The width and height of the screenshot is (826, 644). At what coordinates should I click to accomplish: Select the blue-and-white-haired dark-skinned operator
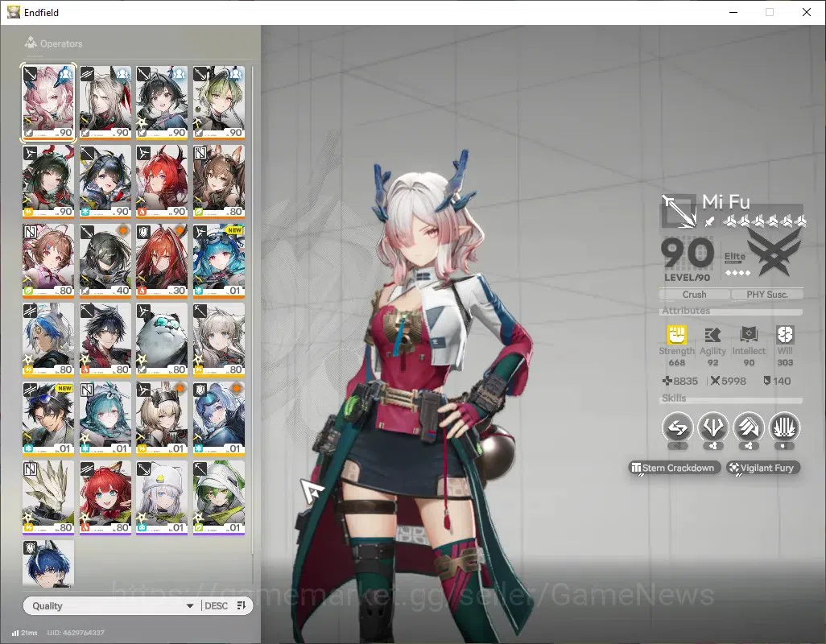pos(48,339)
